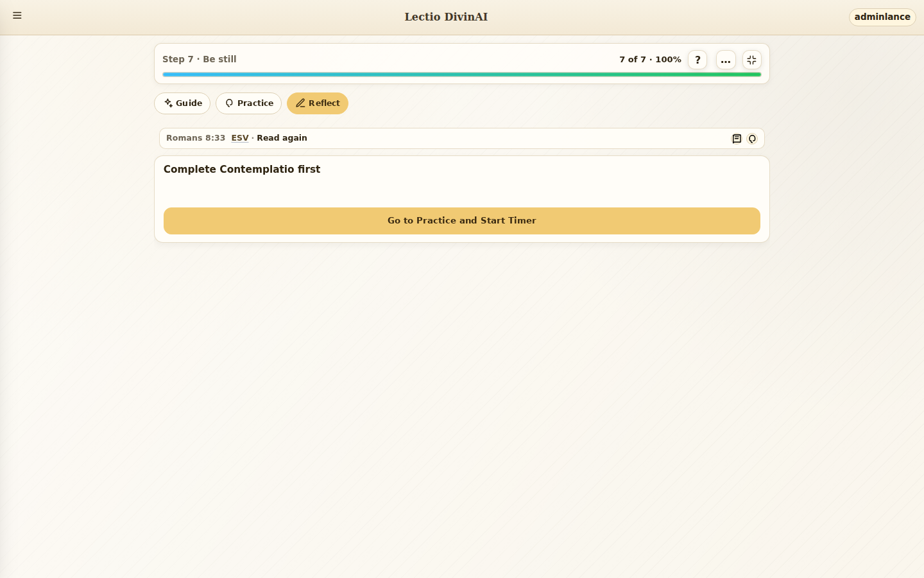Click the sparkle icon on Guide
Screen dimensions: 924x578
pyautogui.click(x=168, y=103)
